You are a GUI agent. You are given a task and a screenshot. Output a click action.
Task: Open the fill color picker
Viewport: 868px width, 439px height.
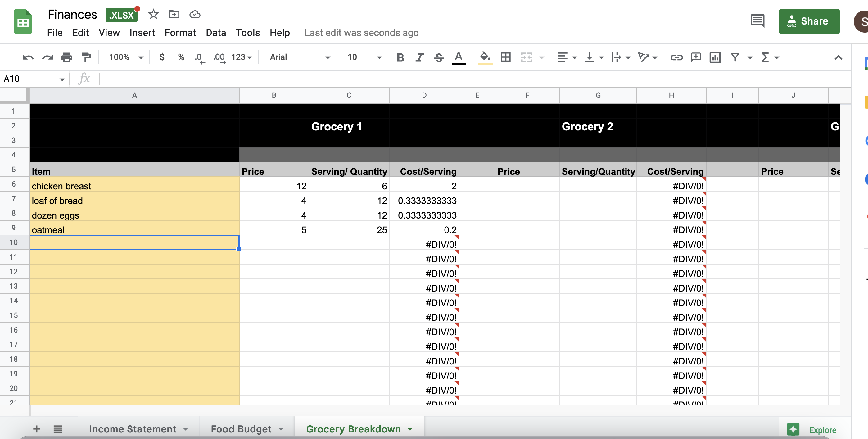485,57
